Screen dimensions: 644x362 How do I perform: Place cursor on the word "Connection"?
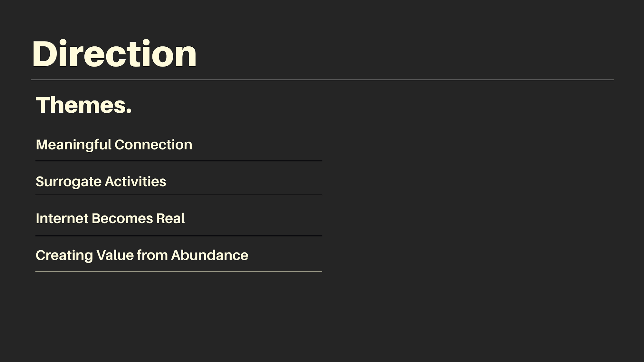pyautogui.click(x=153, y=145)
